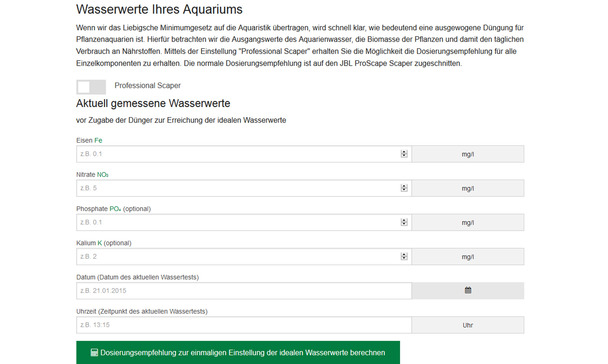Toggle the Professional Scaper switch
The height and width of the screenshot is (364, 608).
coord(91,87)
